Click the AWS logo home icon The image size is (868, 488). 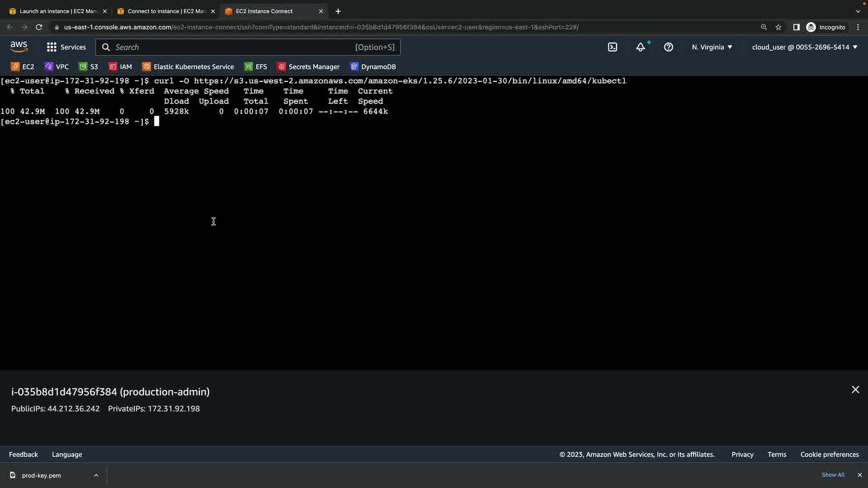pyautogui.click(x=19, y=47)
